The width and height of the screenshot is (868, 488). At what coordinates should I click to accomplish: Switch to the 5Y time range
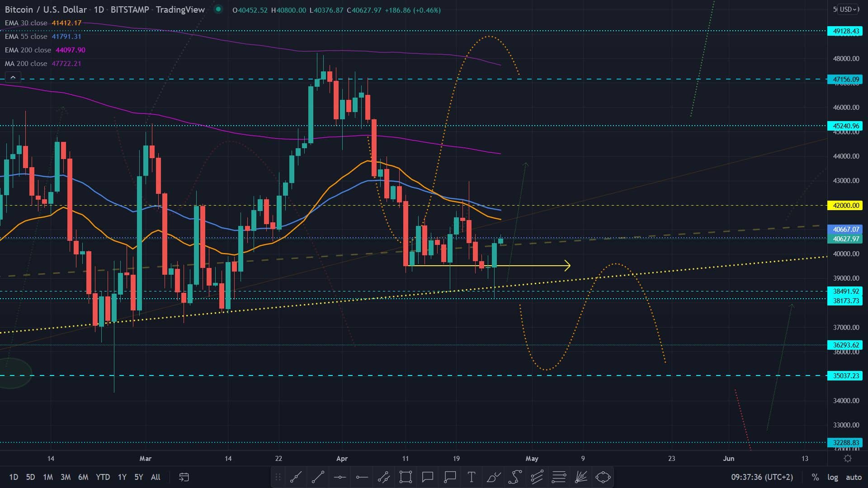tap(139, 477)
